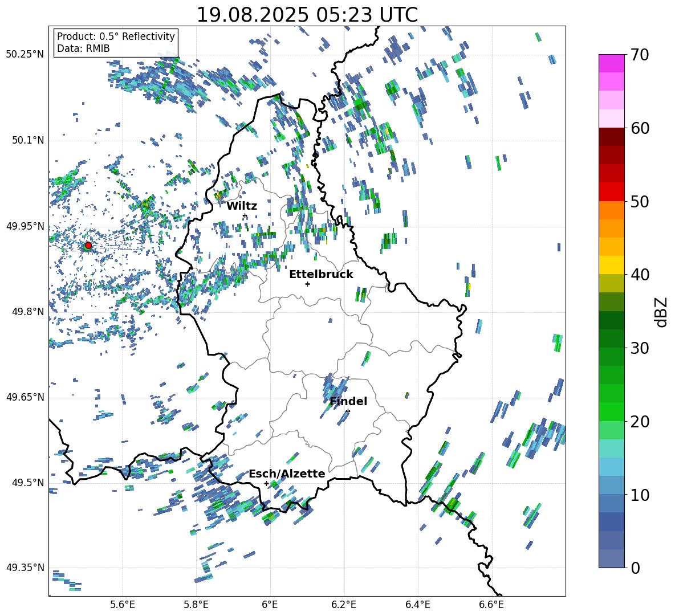
Task: Click the Wiltz city label
Action: 242,206
